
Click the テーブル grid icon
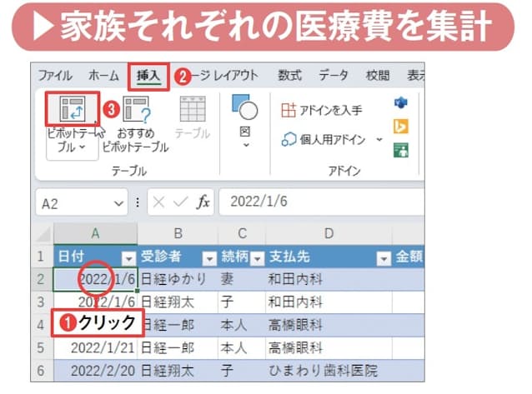click(193, 108)
